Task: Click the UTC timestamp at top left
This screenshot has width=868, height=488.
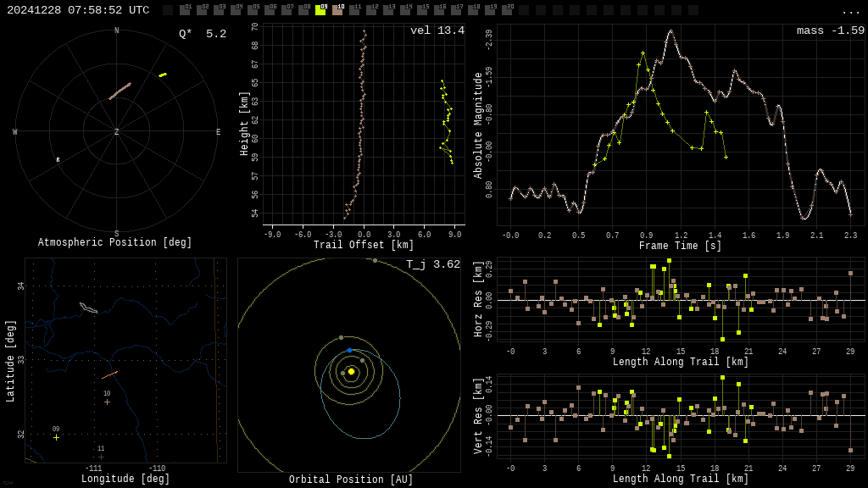Action: (78, 10)
